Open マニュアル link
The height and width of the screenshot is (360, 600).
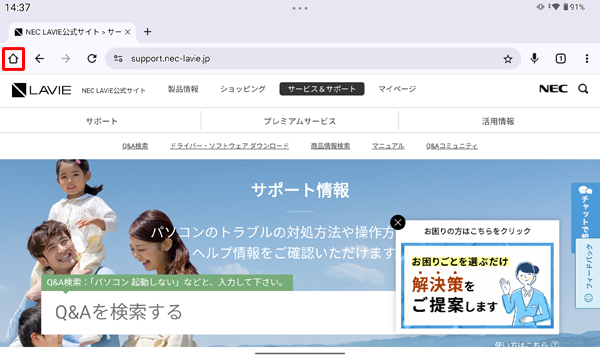point(388,146)
